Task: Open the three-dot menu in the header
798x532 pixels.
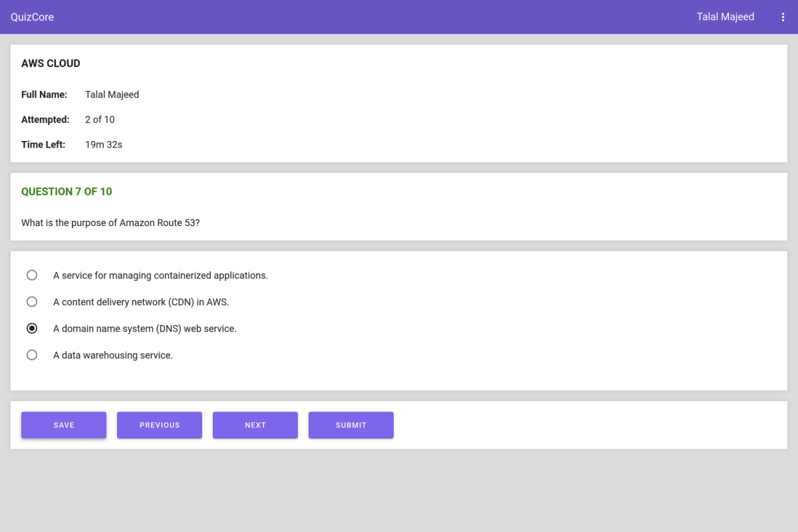Action: pos(783,17)
